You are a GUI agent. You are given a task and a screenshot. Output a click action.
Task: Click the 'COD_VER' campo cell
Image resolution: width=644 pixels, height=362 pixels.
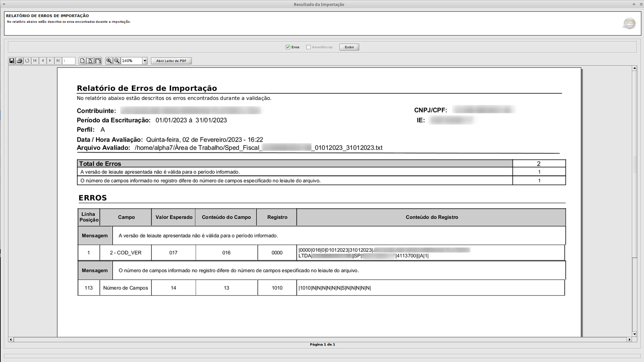pyautogui.click(x=125, y=253)
